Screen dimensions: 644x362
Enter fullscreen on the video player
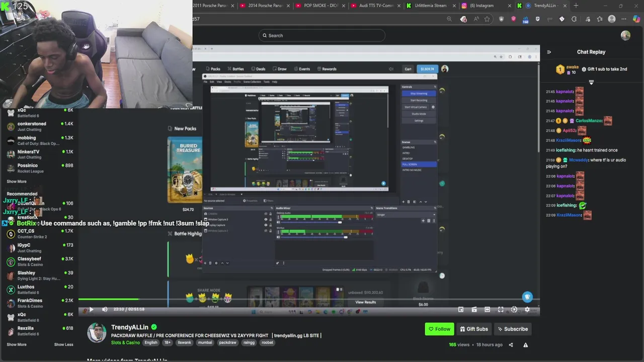tap(501, 310)
